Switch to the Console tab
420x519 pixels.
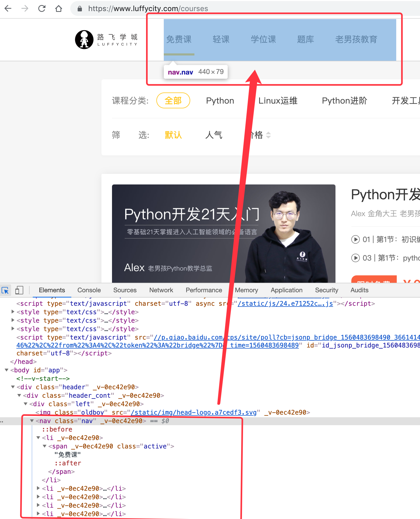click(89, 290)
